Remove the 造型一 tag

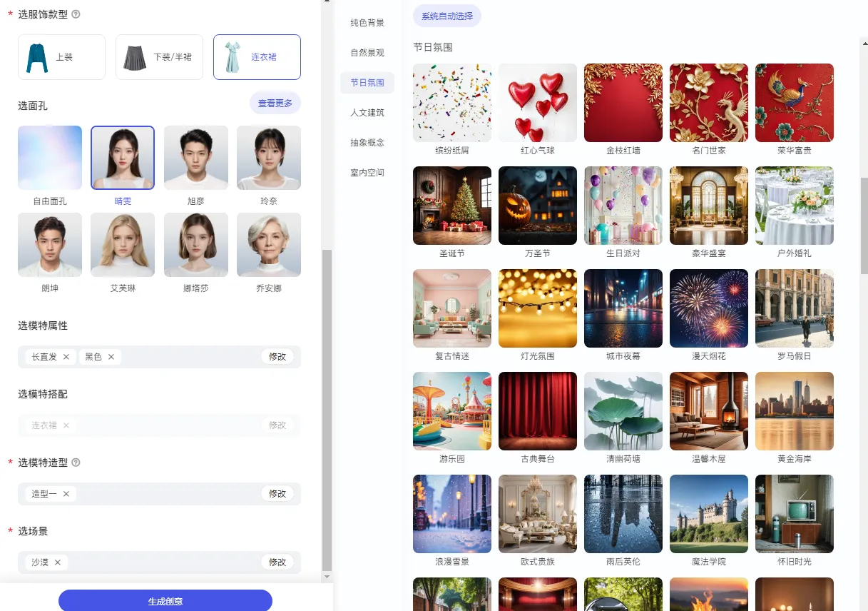66,494
